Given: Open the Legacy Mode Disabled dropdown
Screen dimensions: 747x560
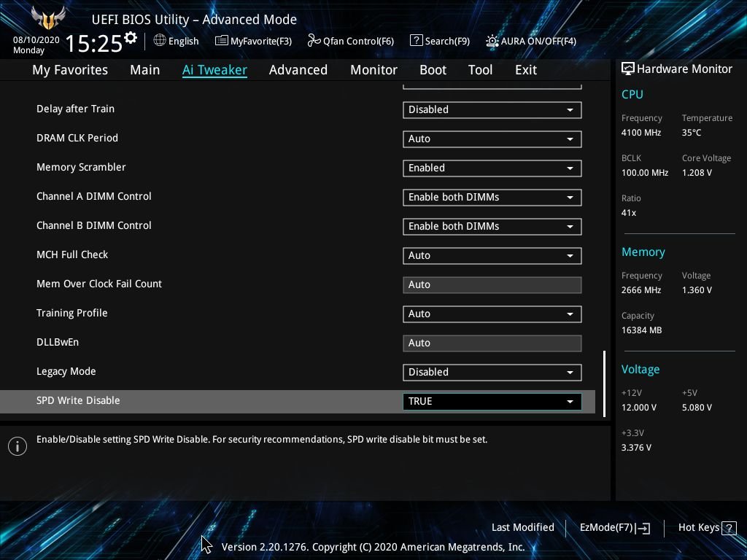Looking at the screenshot, I should click(x=492, y=373).
